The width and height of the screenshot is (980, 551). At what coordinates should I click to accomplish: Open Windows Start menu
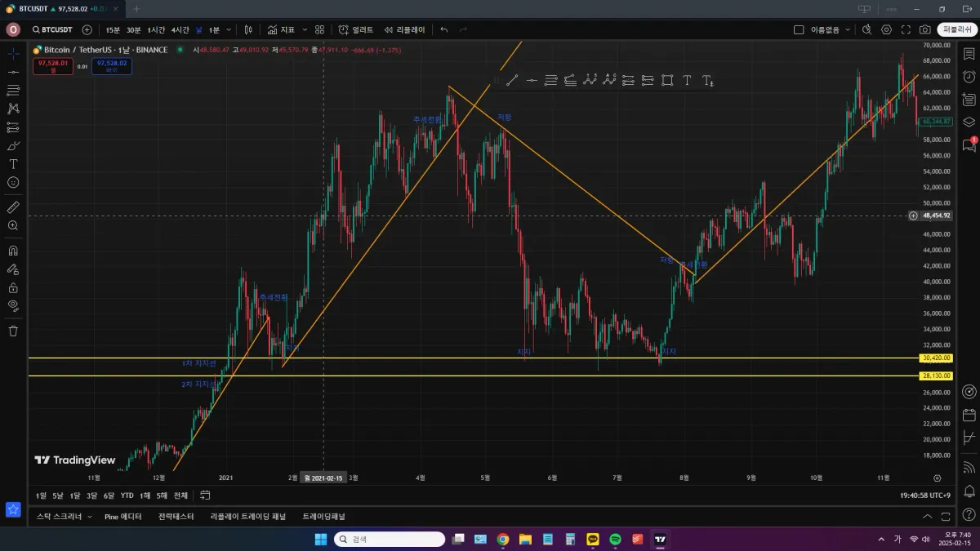tap(321, 540)
